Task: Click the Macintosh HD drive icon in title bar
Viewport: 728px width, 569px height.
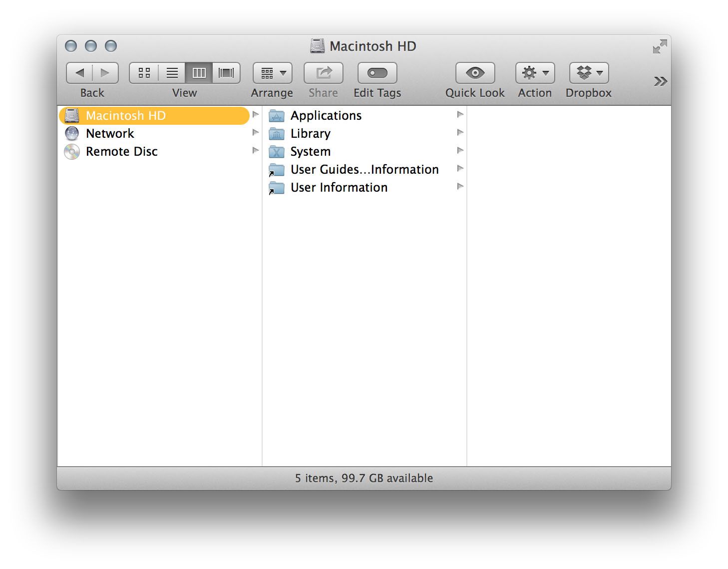Action: tap(318, 46)
